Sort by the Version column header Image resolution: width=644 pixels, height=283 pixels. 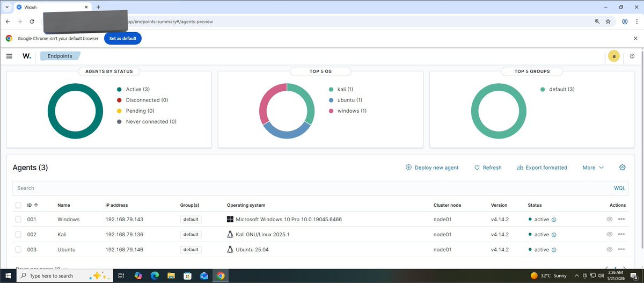pyautogui.click(x=499, y=205)
